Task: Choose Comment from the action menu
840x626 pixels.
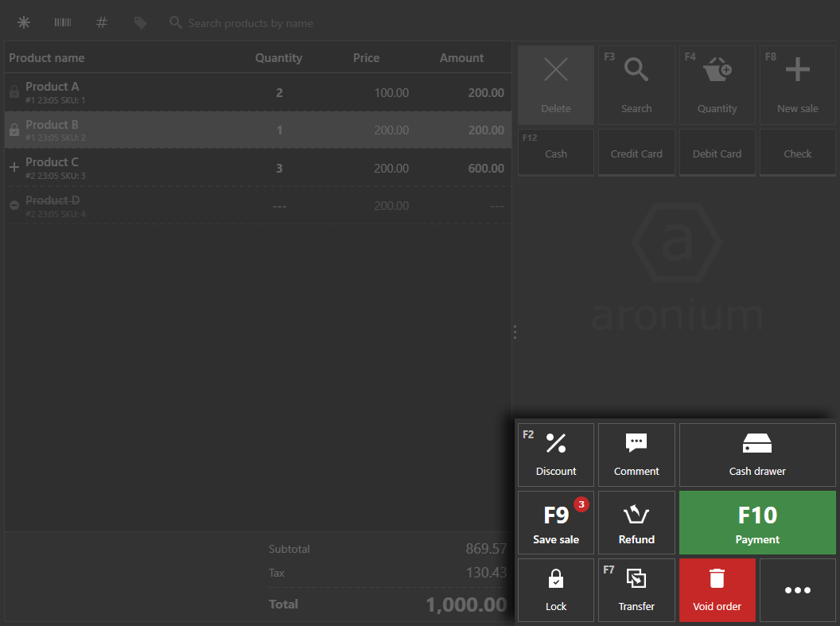Action: pos(636,453)
